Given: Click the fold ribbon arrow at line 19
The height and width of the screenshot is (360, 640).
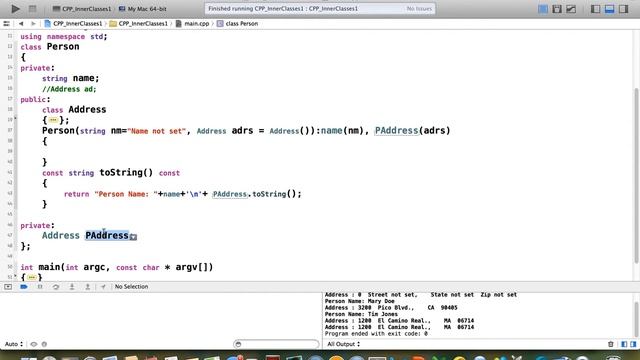Looking at the screenshot, I should pyautogui.click(x=16, y=119).
